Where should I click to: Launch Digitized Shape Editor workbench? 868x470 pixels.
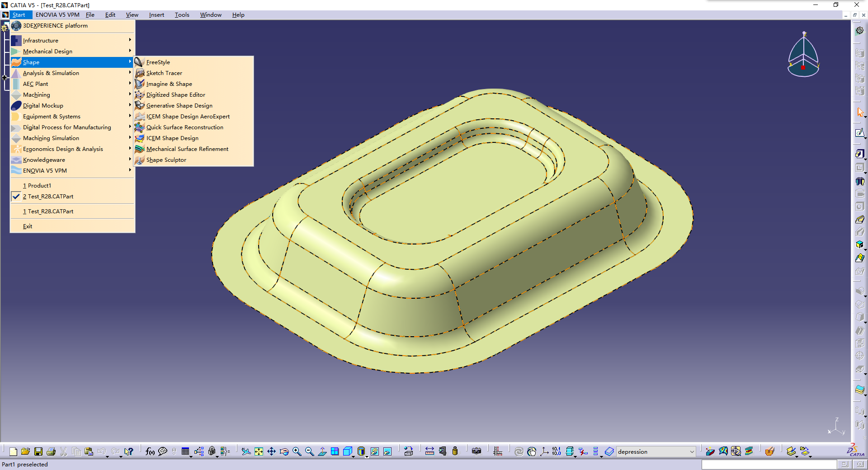pyautogui.click(x=193, y=95)
